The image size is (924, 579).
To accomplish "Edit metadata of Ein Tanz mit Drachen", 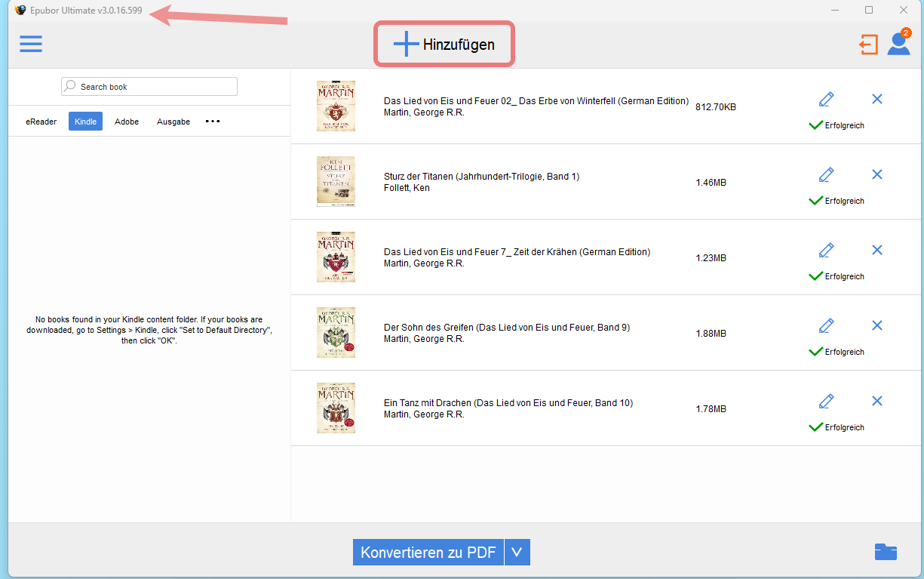I will pos(827,401).
